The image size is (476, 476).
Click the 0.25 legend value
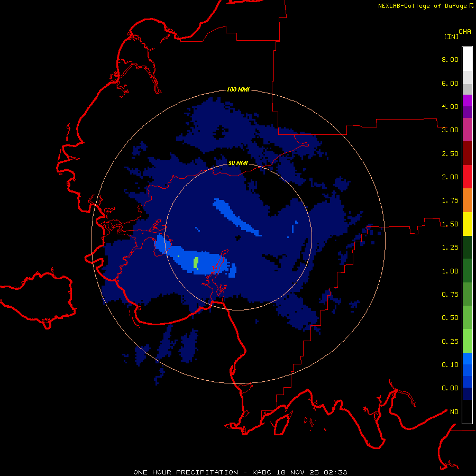pos(450,342)
